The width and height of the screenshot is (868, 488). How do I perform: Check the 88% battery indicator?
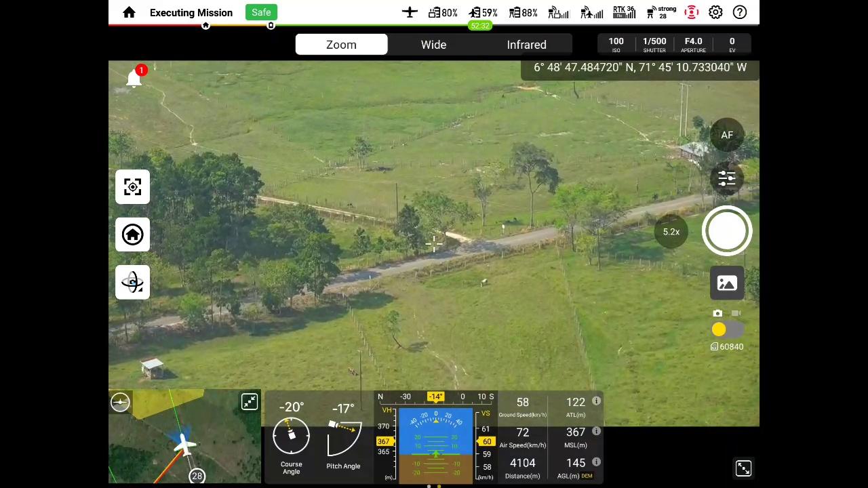(524, 12)
